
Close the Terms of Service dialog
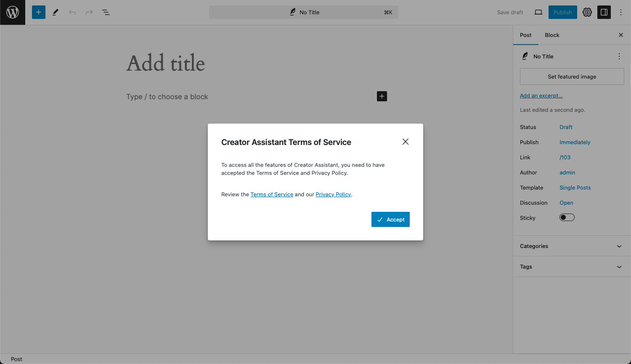pos(406,142)
